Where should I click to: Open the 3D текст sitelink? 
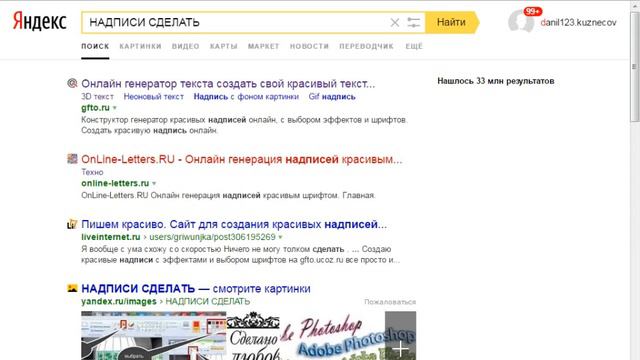tap(97, 97)
